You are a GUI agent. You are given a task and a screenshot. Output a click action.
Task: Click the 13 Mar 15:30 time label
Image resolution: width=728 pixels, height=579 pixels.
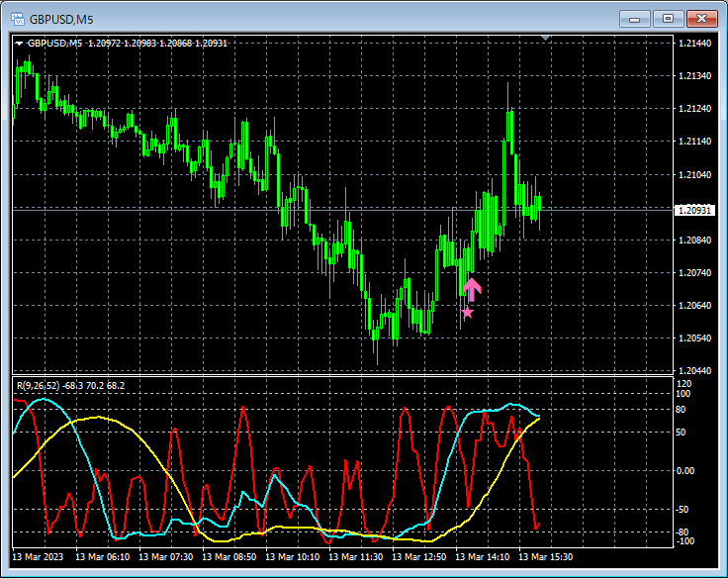click(546, 556)
